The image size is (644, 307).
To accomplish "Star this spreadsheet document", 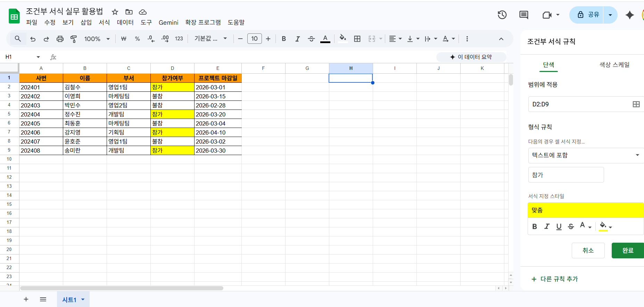I will 115,12.
